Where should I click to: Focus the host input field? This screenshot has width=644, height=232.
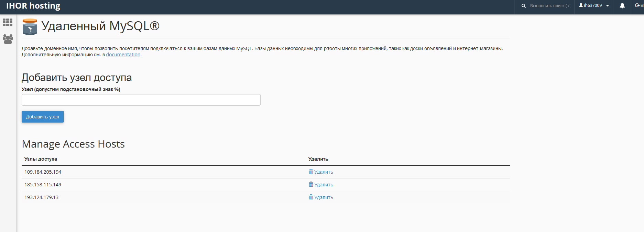141,100
